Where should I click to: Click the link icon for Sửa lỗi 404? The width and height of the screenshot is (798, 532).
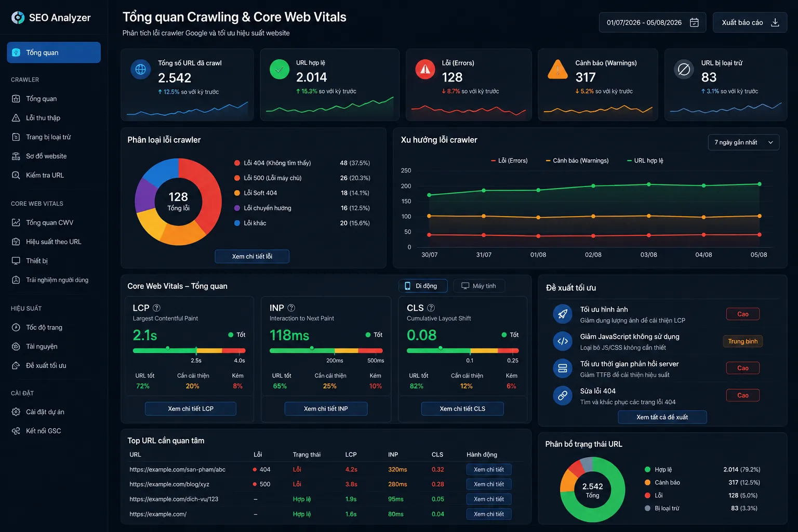(562, 395)
